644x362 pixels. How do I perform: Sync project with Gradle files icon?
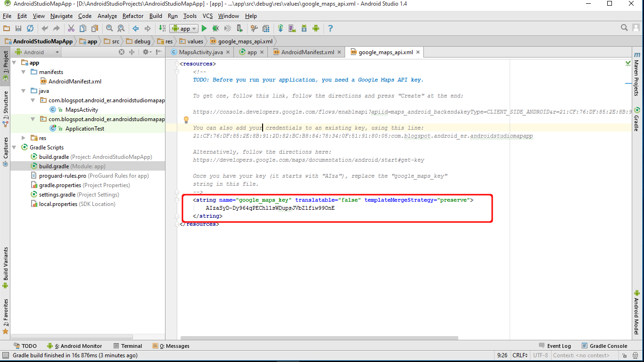280,28
